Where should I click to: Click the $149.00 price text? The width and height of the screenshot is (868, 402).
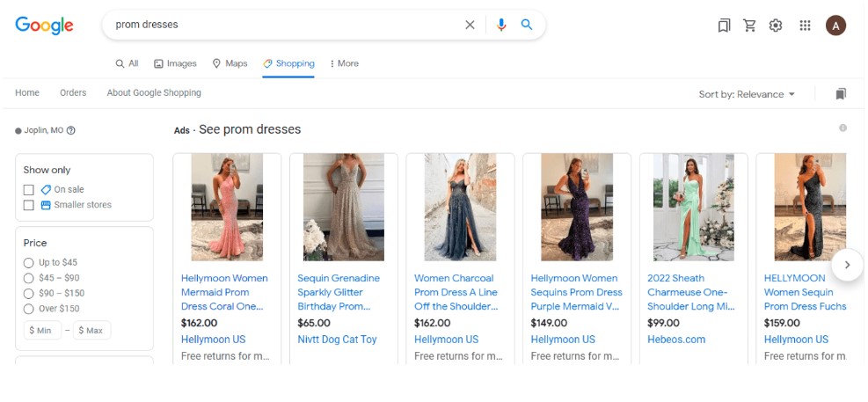[549, 323]
